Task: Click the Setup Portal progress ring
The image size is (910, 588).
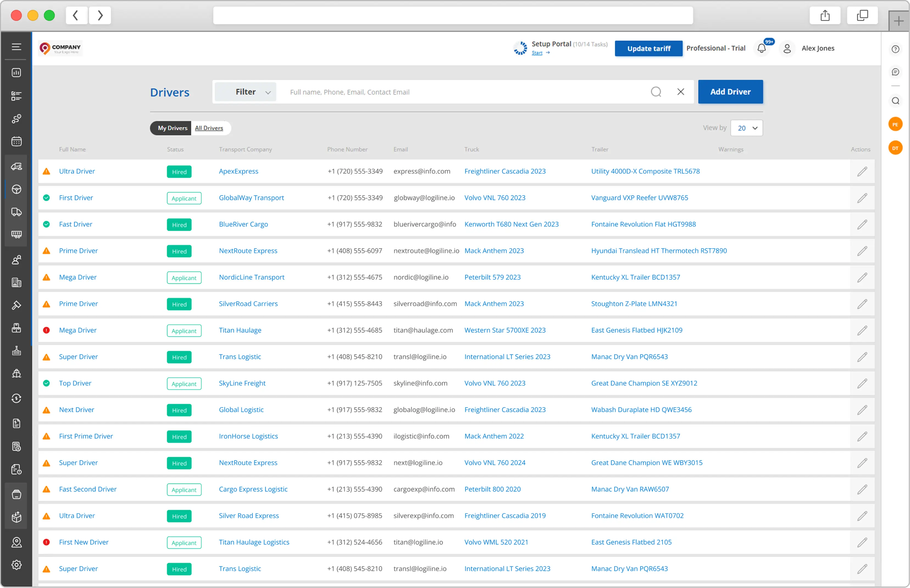Action: tap(520, 48)
